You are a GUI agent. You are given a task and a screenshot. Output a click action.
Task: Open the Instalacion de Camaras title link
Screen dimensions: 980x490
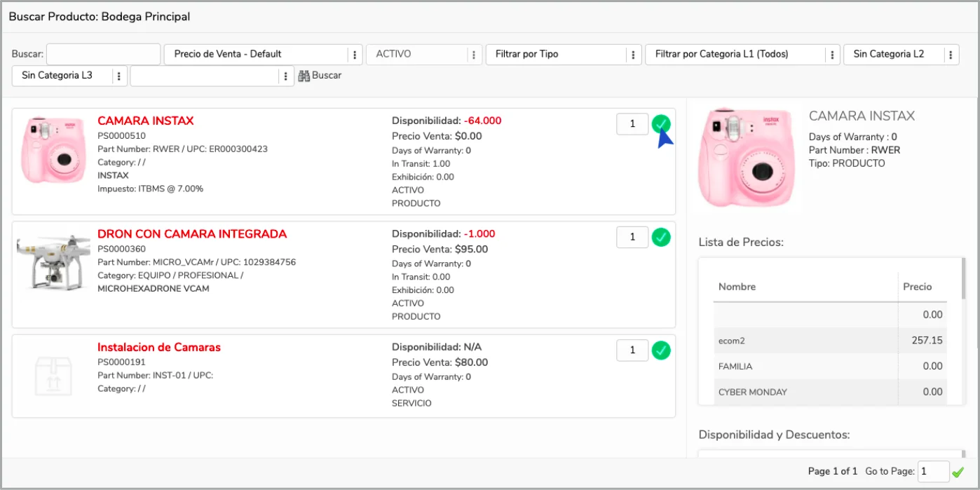pos(159,347)
